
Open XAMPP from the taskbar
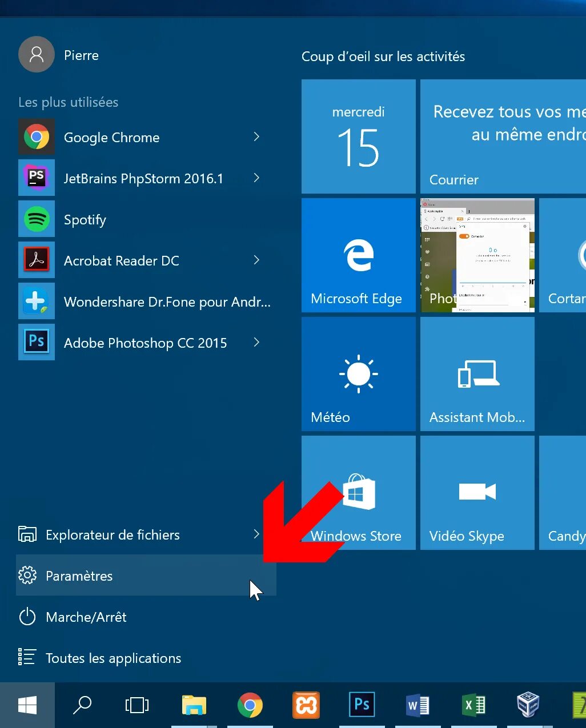point(306,705)
